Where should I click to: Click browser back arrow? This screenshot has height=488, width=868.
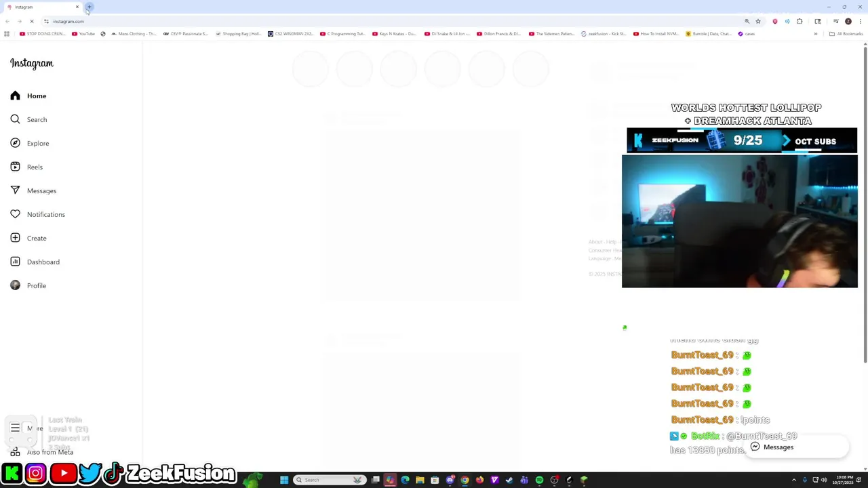pyautogui.click(x=7, y=21)
